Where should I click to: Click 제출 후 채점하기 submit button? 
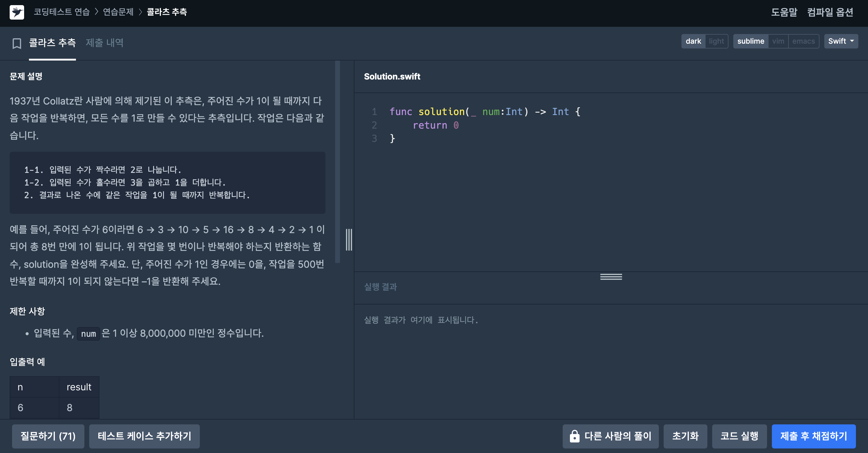(x=813, y=436)
